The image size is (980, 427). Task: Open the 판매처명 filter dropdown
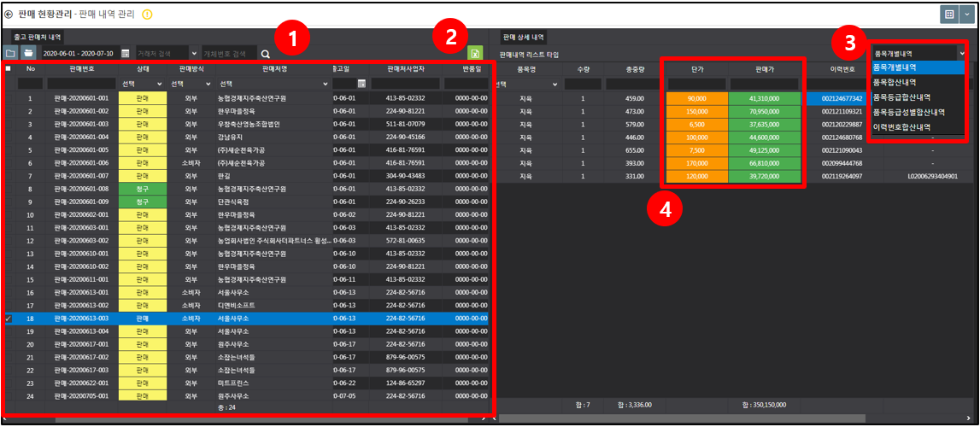pos(273,84)
